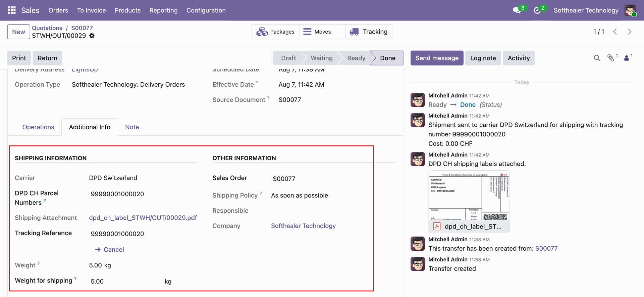Click the Moves list icon

(307, 32)
